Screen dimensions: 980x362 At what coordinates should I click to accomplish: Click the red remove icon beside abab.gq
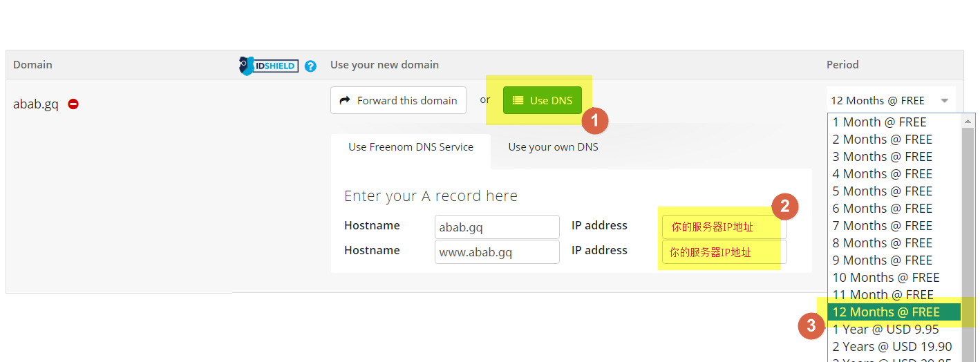(73, 104)
